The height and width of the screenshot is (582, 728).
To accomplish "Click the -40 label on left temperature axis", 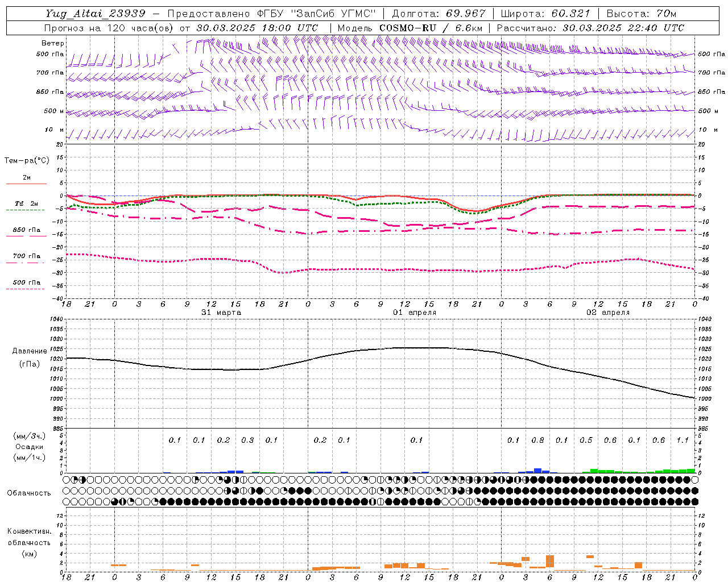I will [x=59, y=298].
